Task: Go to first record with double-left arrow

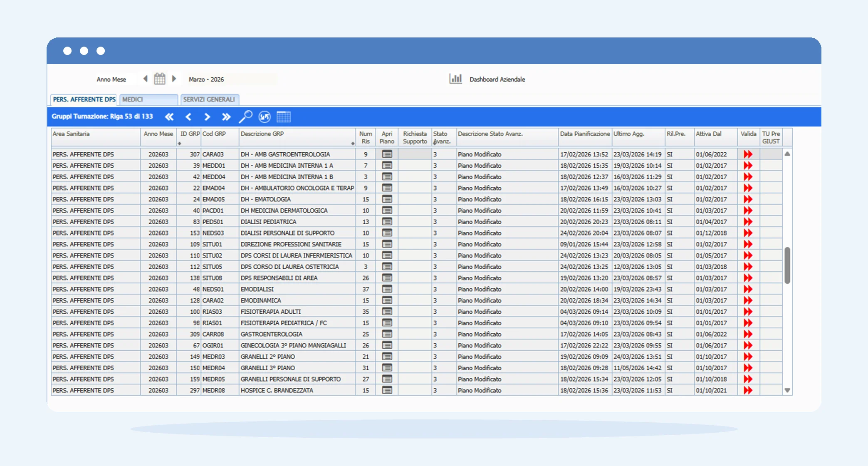Action: point(169,117)
